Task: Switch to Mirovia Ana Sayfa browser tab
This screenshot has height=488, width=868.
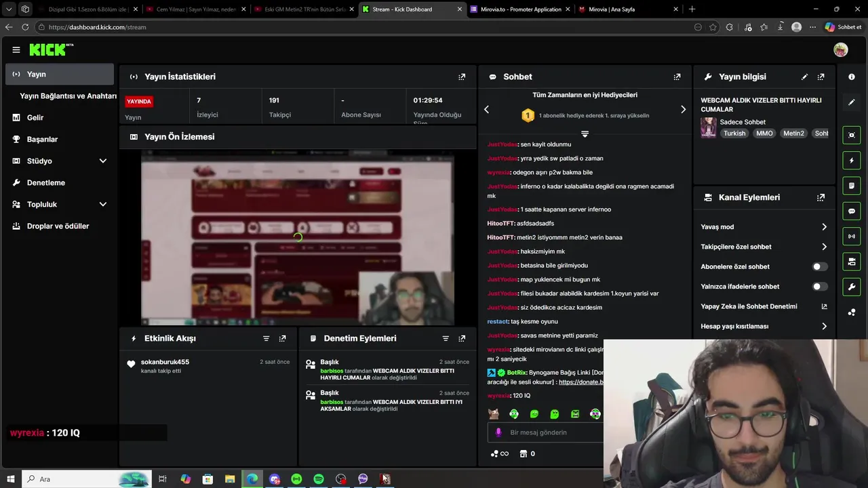Action: pos(628,9)
